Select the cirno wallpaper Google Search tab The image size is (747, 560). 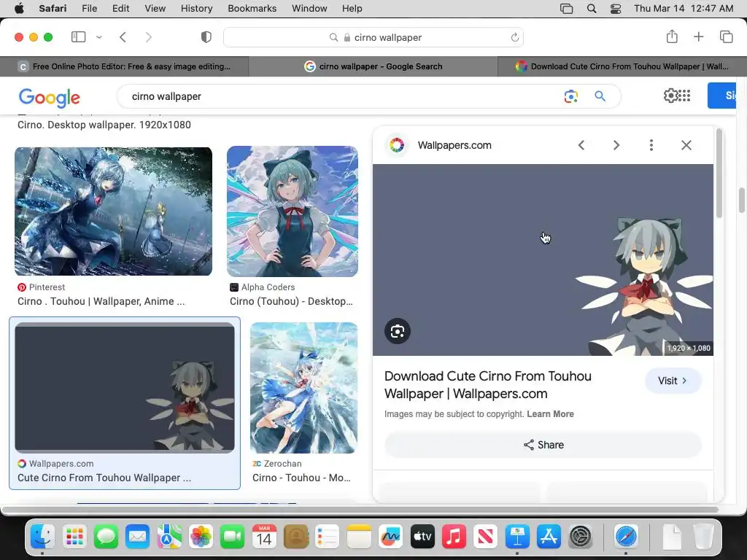tap(373, 66)
